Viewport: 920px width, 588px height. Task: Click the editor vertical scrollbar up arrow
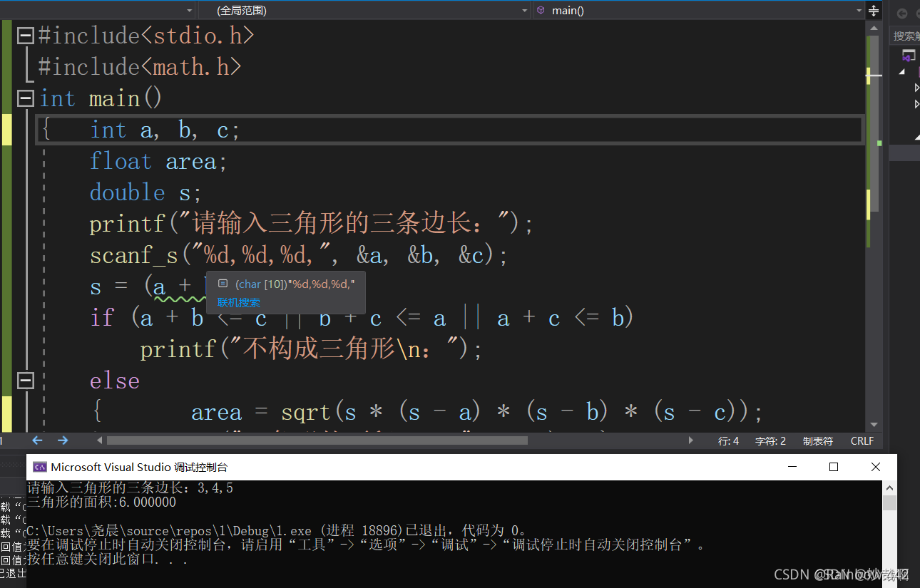coord(873,28)
